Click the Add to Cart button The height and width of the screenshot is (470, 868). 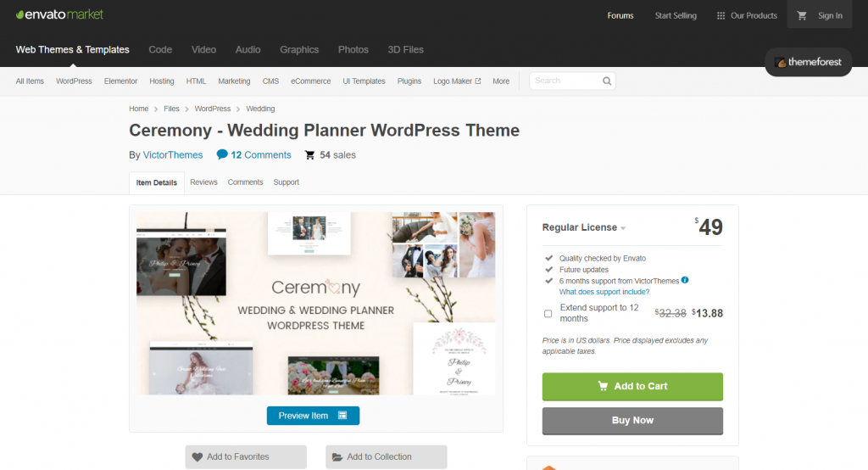[x=632, y=386]
